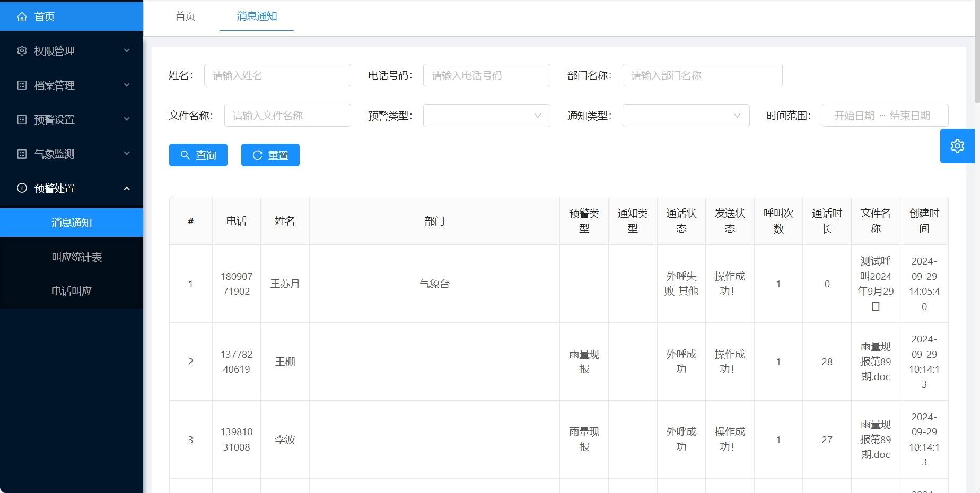The height and width of the screenshot is (493, 980).
Task: Open the 通知类型 dropdown
Action: coord(685,116)
